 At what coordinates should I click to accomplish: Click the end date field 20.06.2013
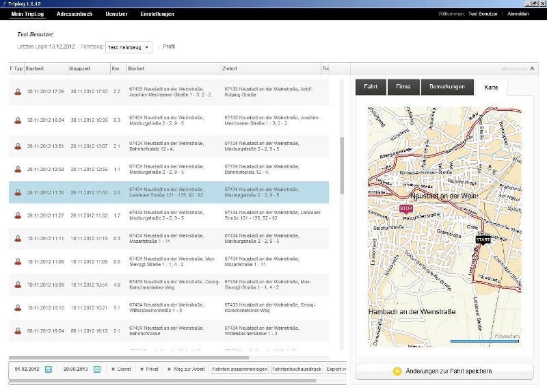[75, 369]
